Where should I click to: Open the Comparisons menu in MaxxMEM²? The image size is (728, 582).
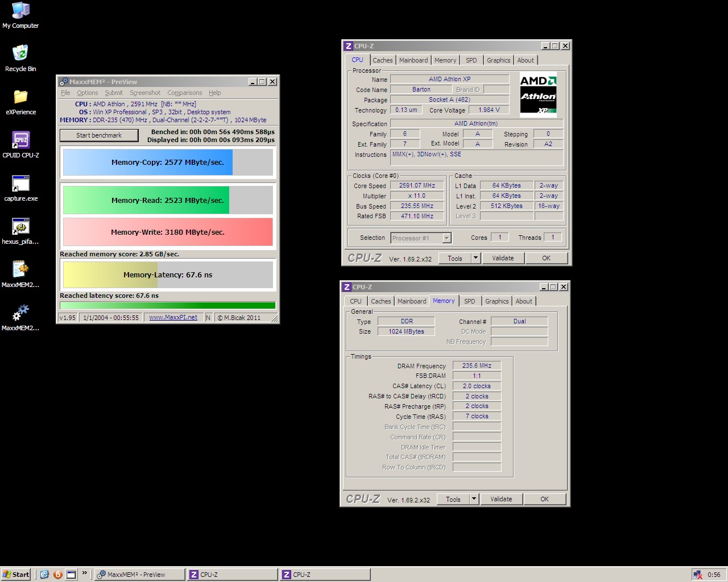[184, 93]
